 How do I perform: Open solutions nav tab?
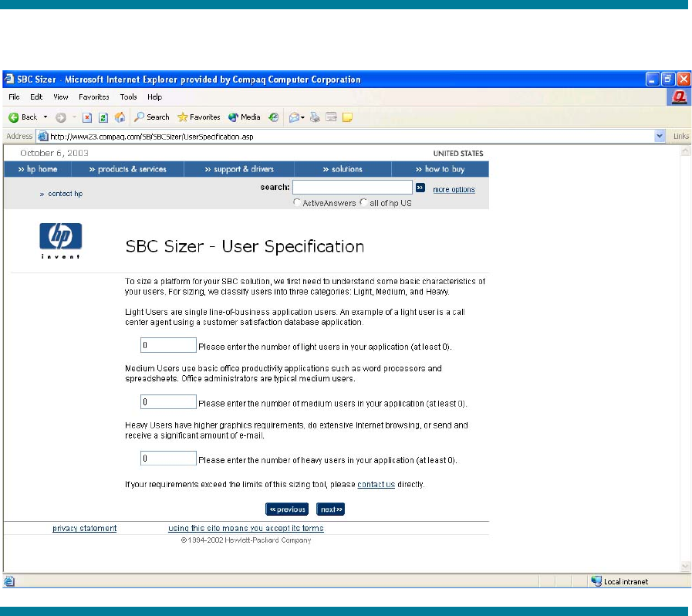343,169
